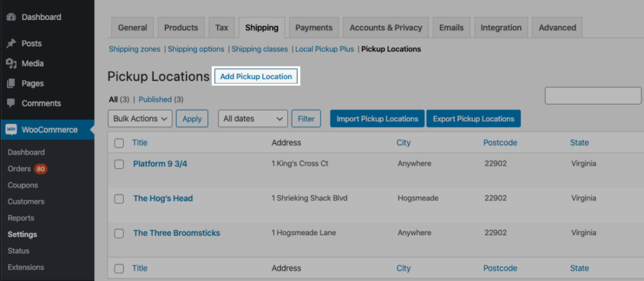
Task: Click the WooCommerce logo icon
Action: click(x=11, y=130)
